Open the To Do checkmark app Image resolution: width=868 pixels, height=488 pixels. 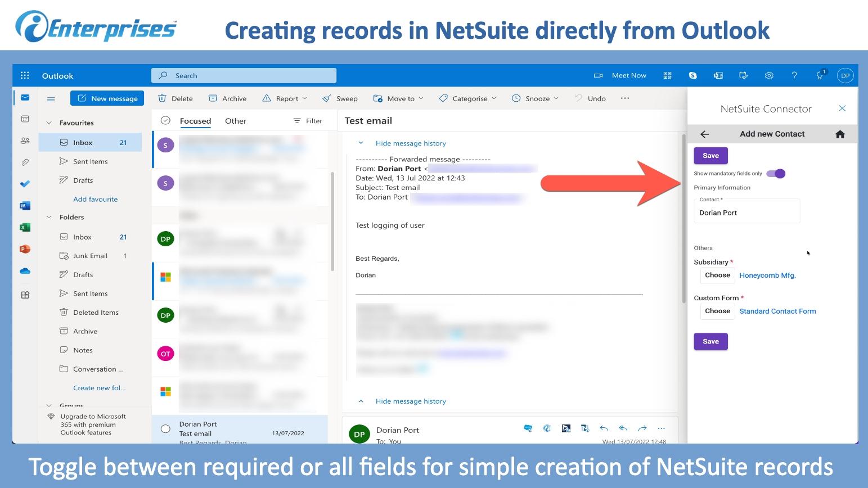coord(25,184)
